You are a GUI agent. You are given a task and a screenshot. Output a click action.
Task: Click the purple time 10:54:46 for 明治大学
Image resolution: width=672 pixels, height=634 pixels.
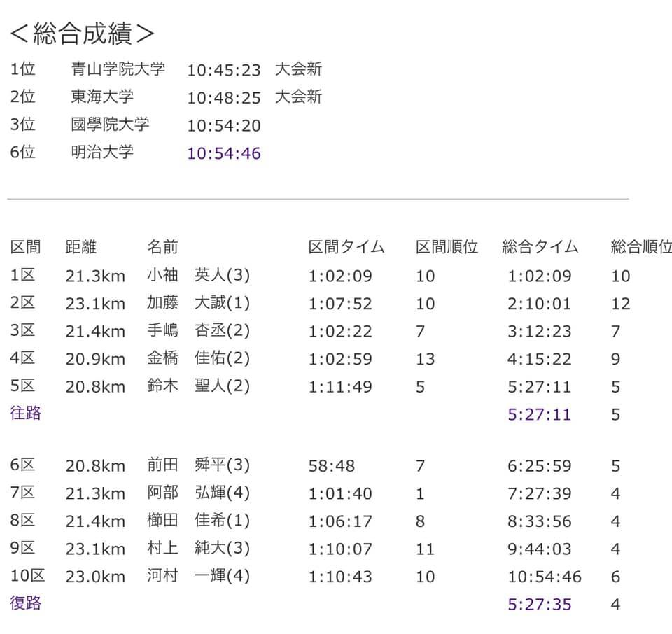point(224,153)
